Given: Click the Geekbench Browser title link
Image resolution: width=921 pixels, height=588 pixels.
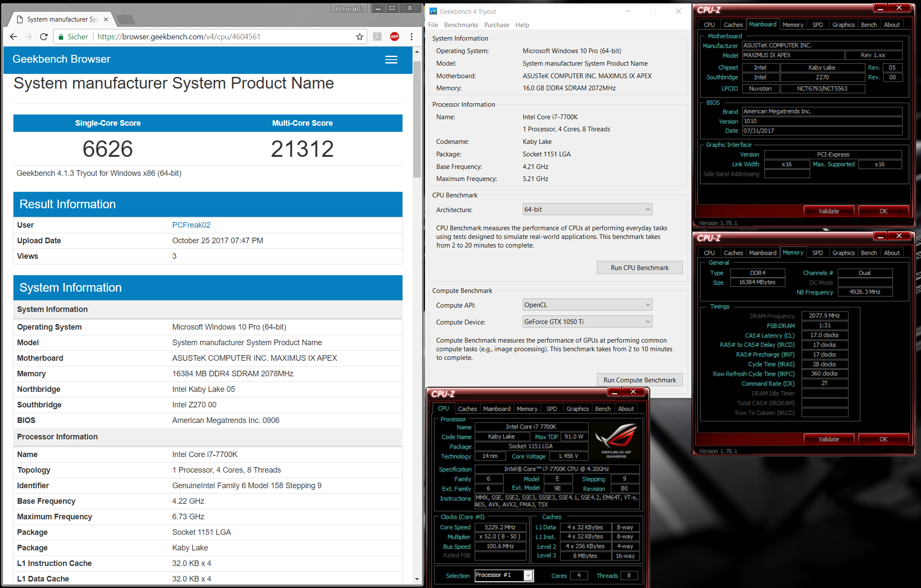Looking at the screenshot, I should (x=61, y=59).
